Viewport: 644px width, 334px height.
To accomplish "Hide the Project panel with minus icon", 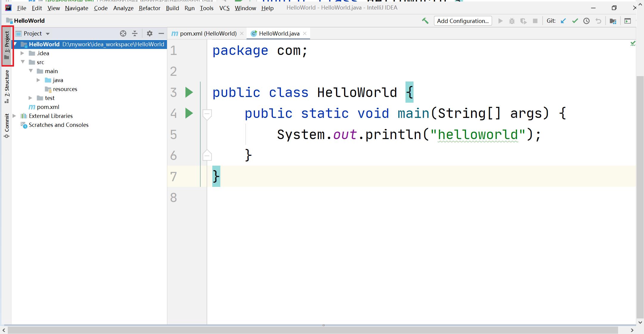I will pyautogui.click(x=161, y=33).
